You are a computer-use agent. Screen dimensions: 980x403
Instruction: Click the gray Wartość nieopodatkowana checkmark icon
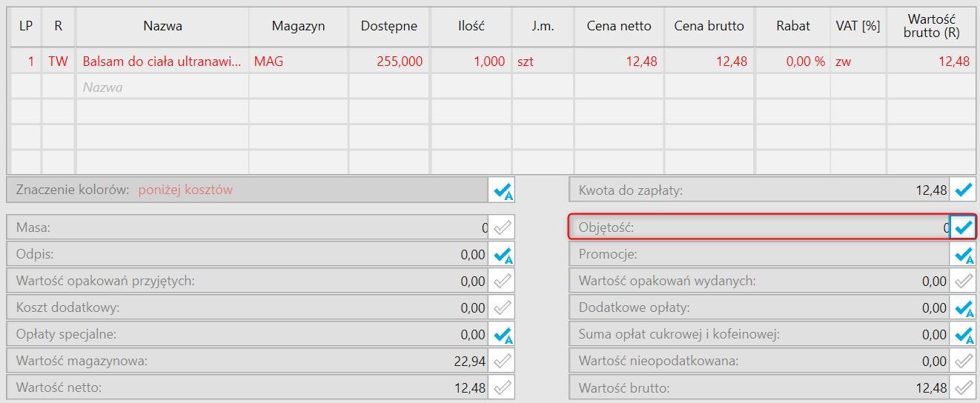pos(964,362)
